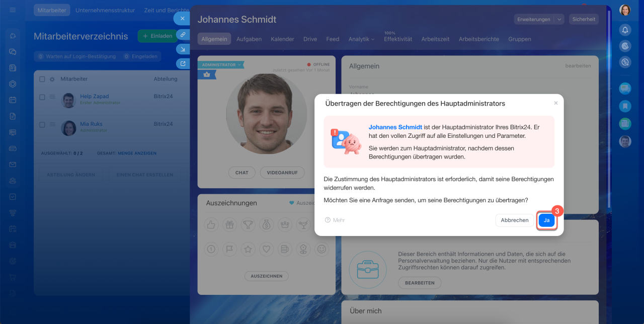
Task: Open Mia Ruks profile link
Action: tap(91, 124)
